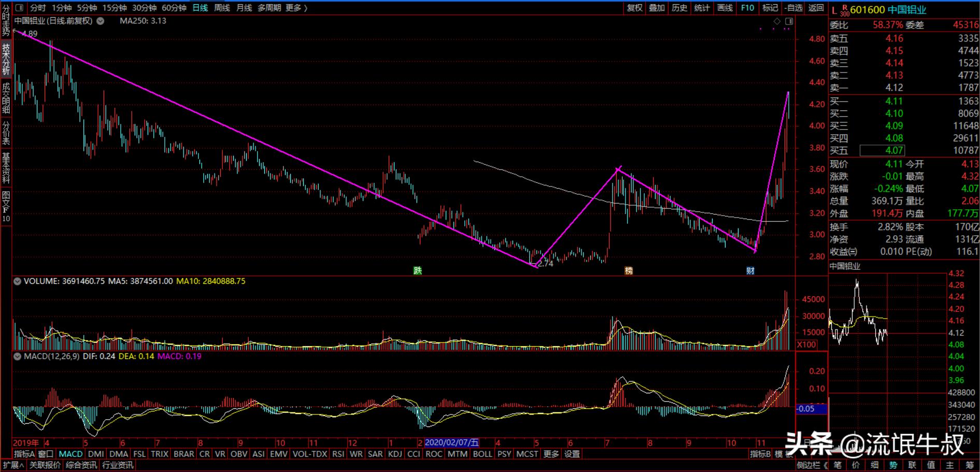Click the 榜 marker icon on the chart

(x=629, y=270)
